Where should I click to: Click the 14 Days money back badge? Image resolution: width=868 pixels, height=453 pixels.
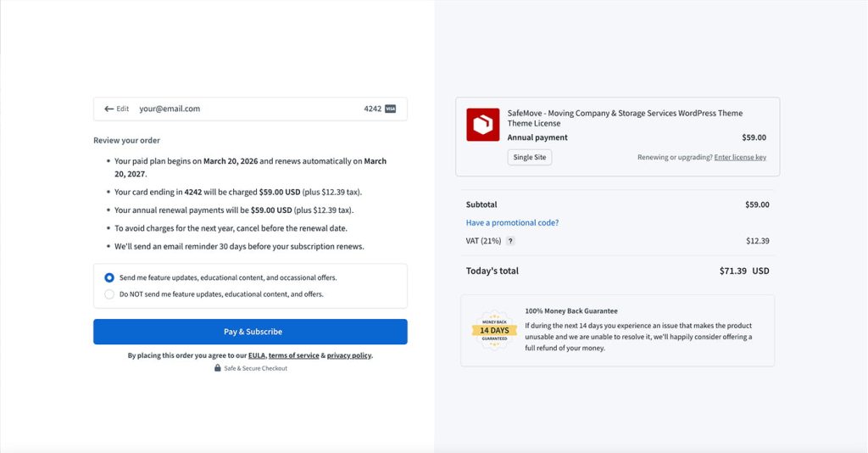(494, 330)
